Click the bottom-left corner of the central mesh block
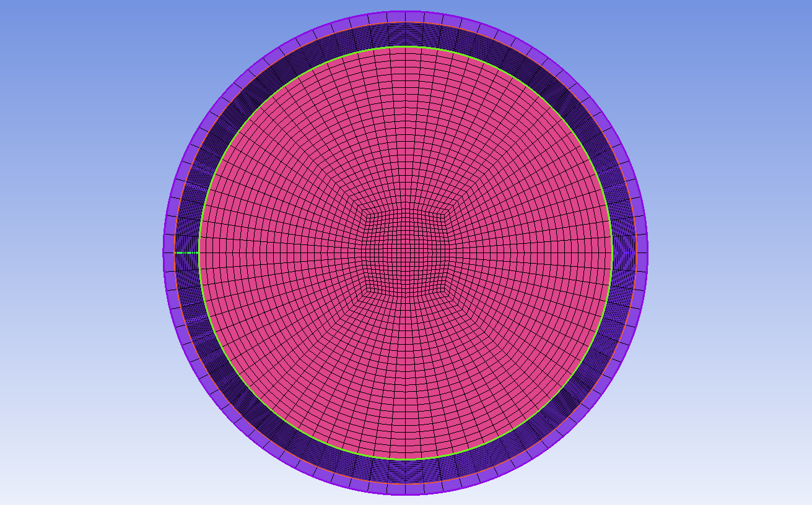 (x=364, y=291)
